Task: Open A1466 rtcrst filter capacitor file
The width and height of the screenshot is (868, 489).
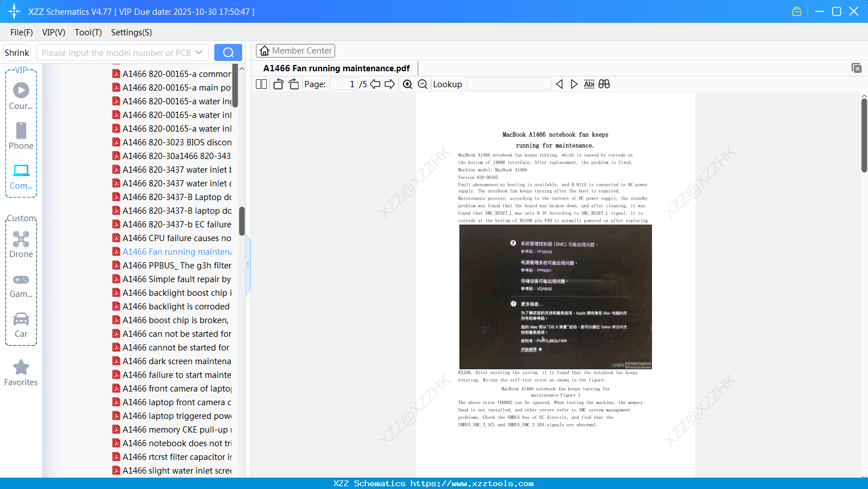Action: 172,457
